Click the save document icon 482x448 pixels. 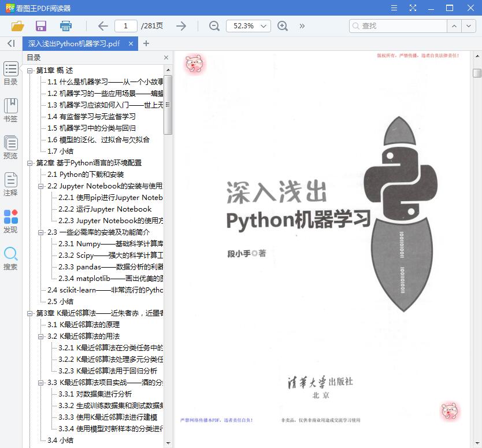point(40,26)
